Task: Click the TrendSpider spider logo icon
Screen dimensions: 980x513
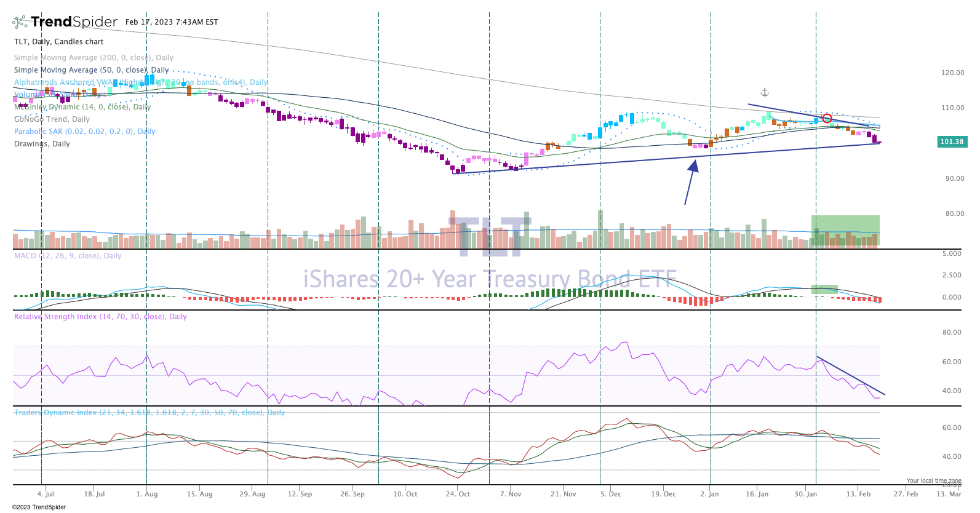Action: (x=20, y=23)
